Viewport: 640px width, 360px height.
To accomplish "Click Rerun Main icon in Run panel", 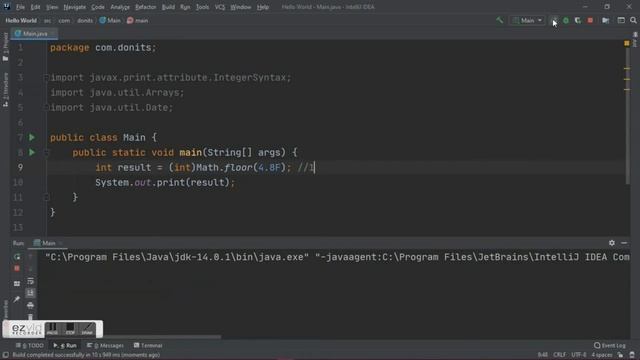I will (x=17, y=257).
